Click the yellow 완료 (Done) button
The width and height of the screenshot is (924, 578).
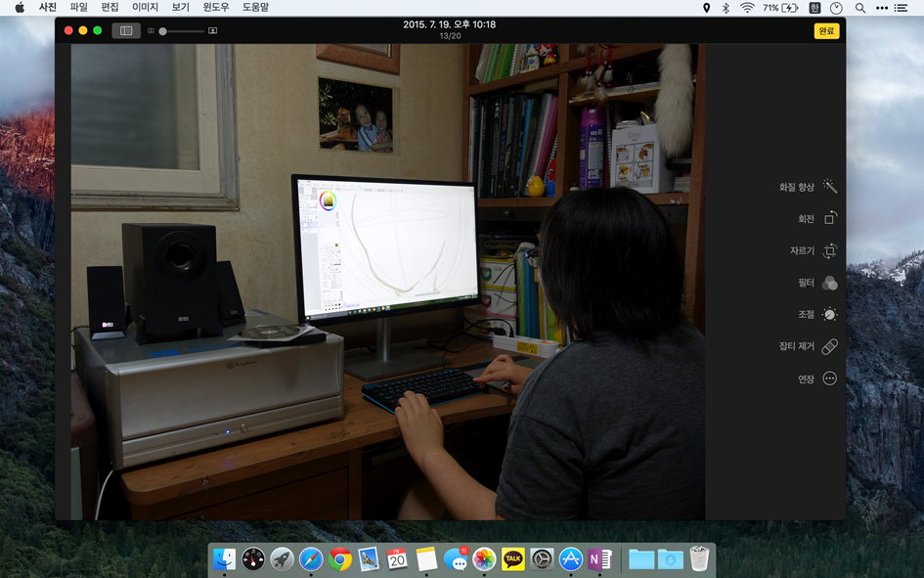(x=826, y=30)
